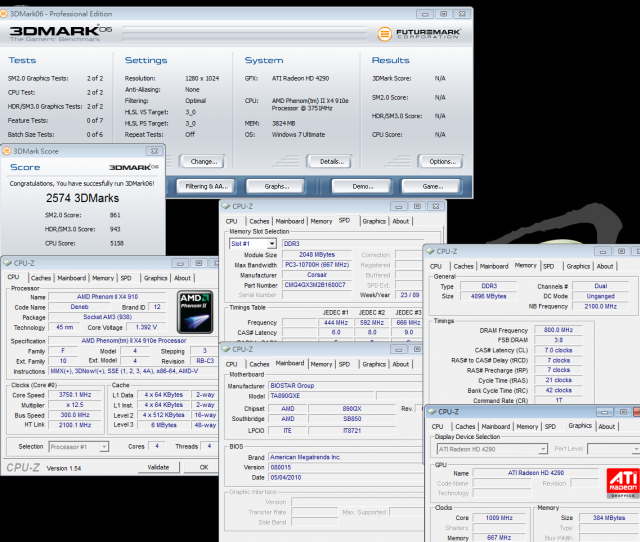Open the ATI Radeon HD 4290 display device dropdown

point(542,449)
